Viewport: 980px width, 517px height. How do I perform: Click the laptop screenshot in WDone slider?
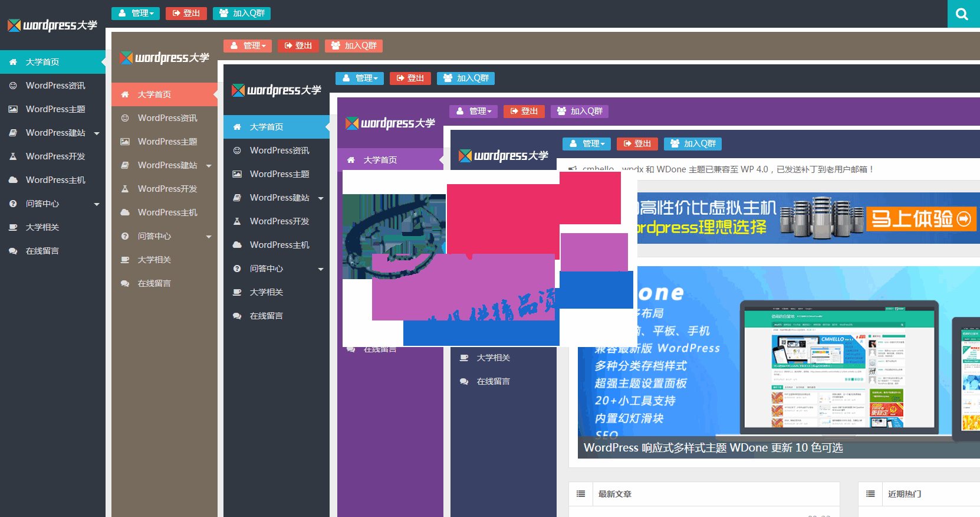tap(839, 368)
